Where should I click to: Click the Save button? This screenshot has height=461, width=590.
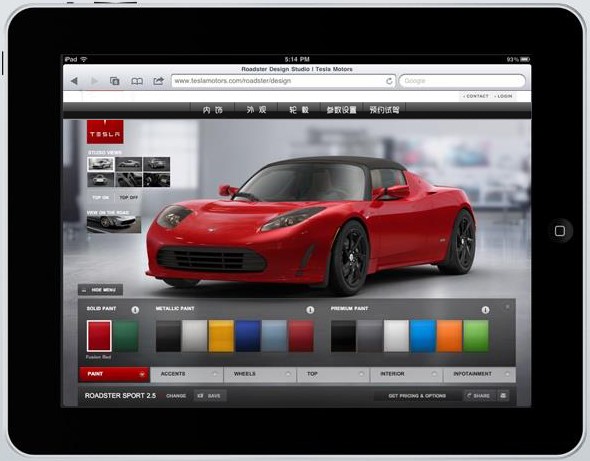point(210,396)
